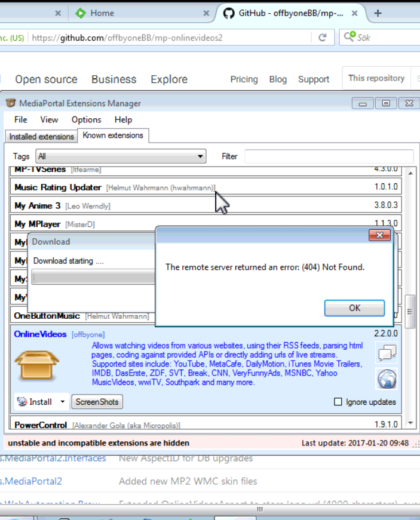
Task: Switch to the Home browser tab
Action: click(x=103, y=13)
